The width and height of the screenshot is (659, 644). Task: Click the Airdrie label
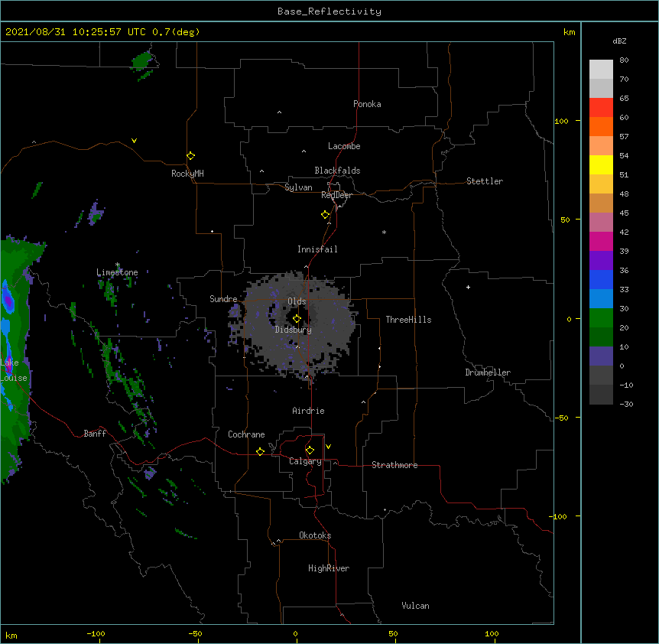click(309, 411)
